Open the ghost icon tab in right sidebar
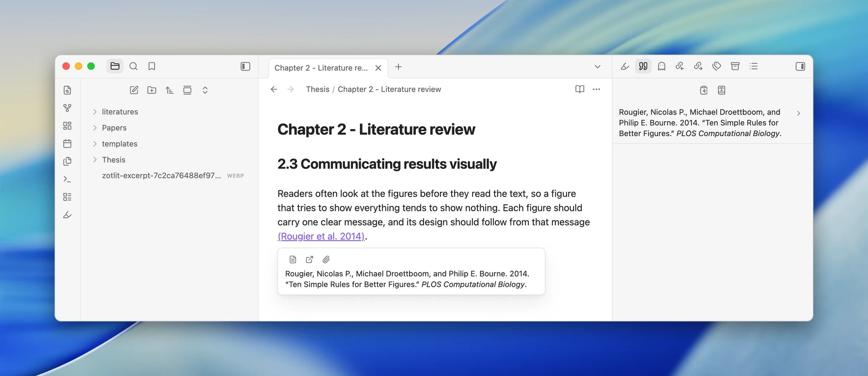 (x=661, y=67)
